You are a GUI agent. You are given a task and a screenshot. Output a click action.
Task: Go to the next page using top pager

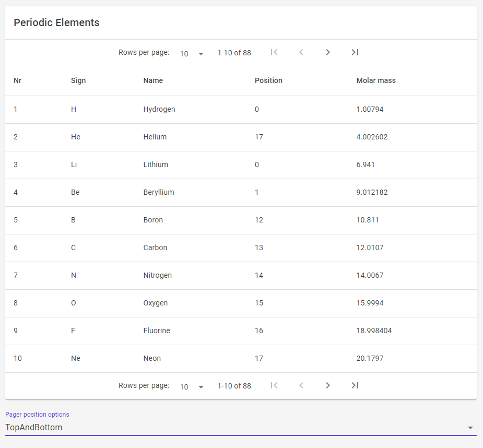click(328, 52)
